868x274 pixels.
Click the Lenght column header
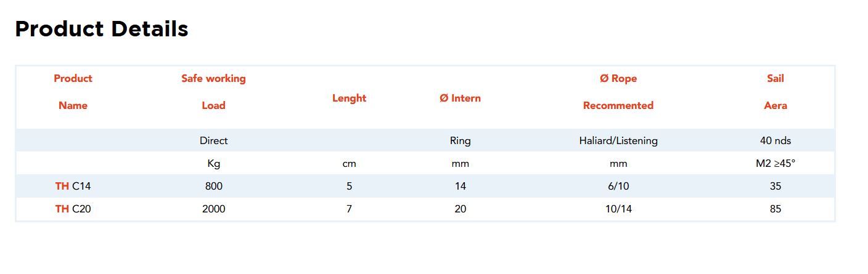coord(349,98)
